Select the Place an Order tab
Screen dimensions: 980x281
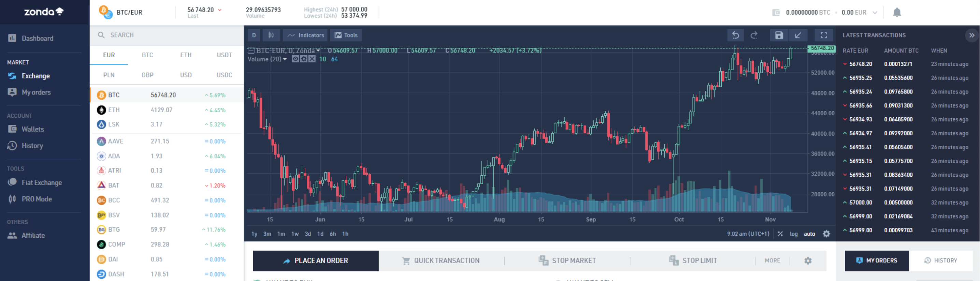(x=316, y=261)
